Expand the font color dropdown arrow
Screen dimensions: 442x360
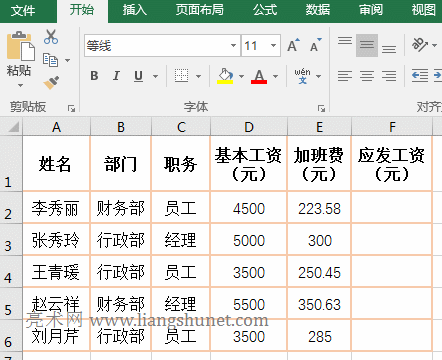point(275,76)
